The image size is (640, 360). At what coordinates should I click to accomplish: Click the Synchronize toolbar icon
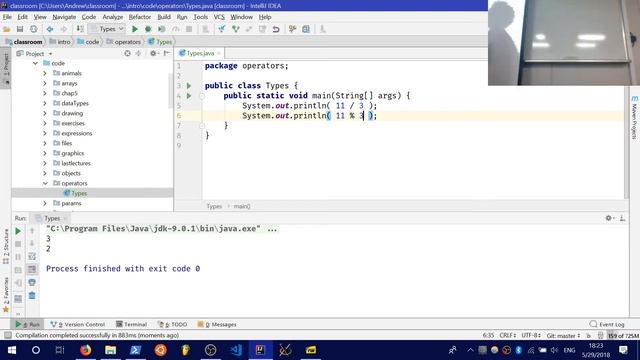33,29
